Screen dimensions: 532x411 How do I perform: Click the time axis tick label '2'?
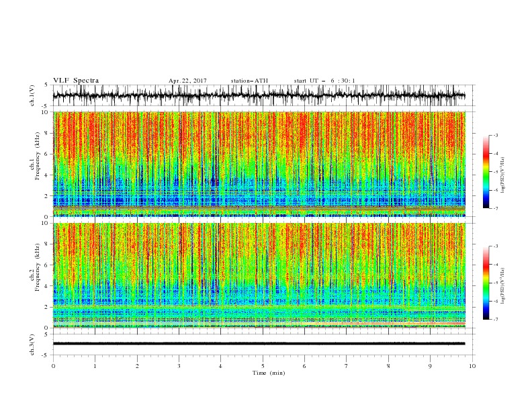pyautogui.click(x=137, y=366)
